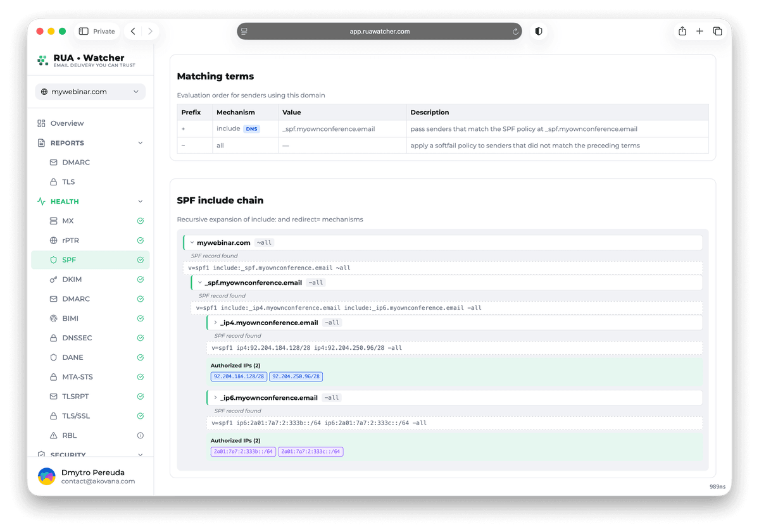The image size is (759, 532).
Task: Open the Dmytro Pereuda user profile
Action: [x=90, y=476]
